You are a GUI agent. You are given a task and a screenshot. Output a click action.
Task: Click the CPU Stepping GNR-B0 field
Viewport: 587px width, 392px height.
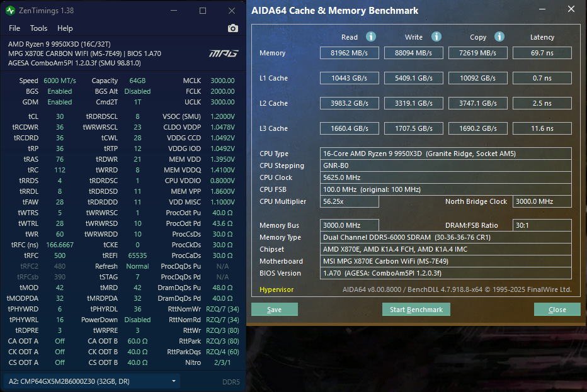[445, 165]
